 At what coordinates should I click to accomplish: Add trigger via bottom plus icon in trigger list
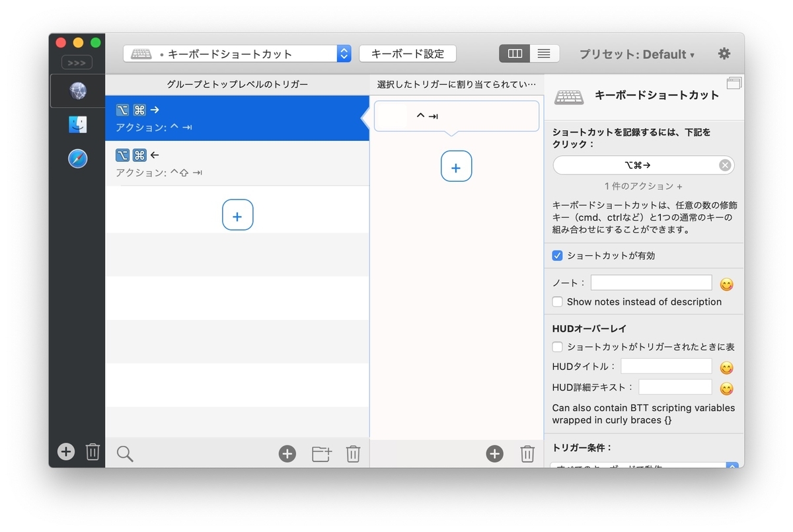pos(287,453)
